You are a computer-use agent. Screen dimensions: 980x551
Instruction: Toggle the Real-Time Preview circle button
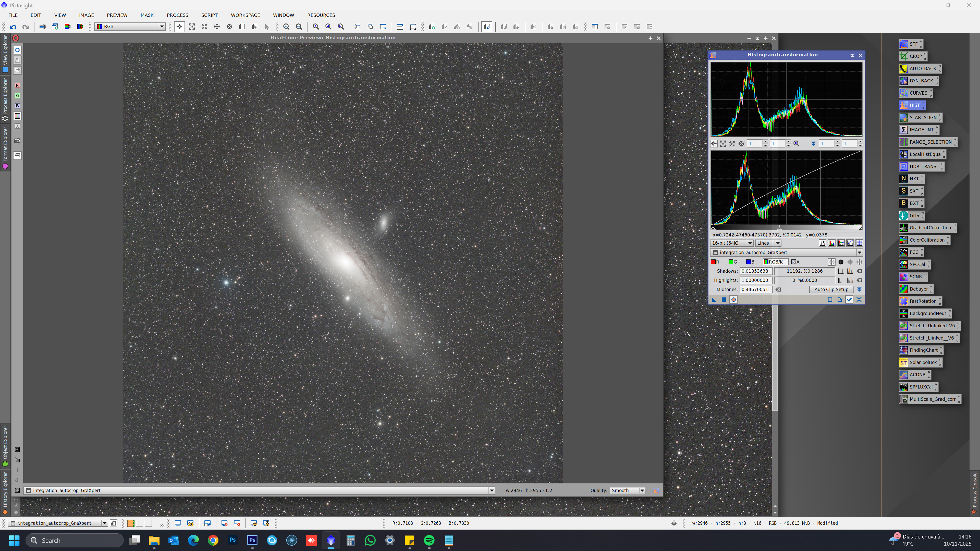tap(733, 300)
